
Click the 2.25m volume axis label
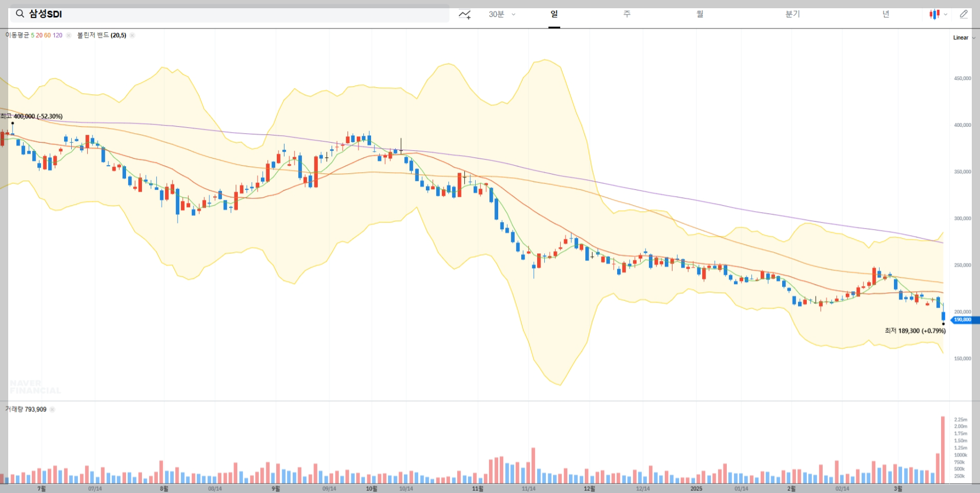(x=960, y=420)
